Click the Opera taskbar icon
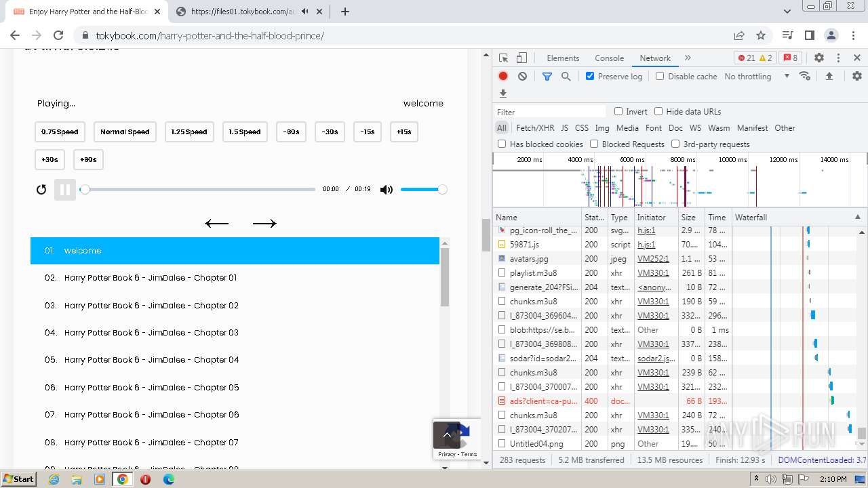 coord(145,479)
